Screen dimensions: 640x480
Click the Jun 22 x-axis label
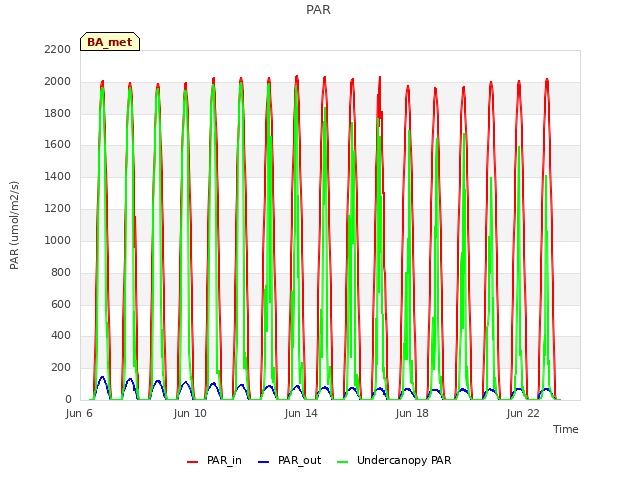523,413
